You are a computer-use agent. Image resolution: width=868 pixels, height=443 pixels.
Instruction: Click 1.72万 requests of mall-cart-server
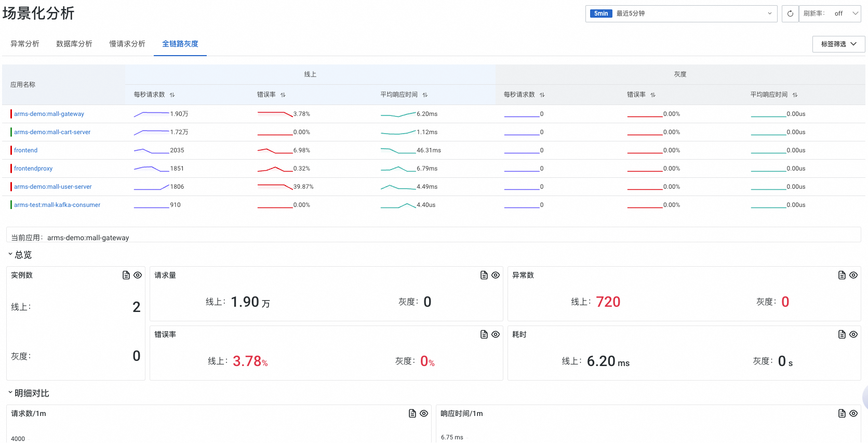(x=179, y=132)
